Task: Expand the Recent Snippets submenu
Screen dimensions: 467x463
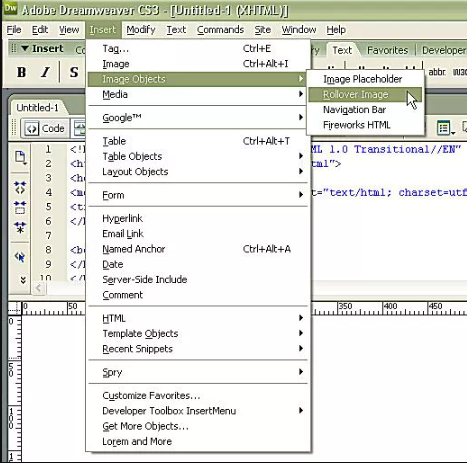Action: [x=197, y=349]
